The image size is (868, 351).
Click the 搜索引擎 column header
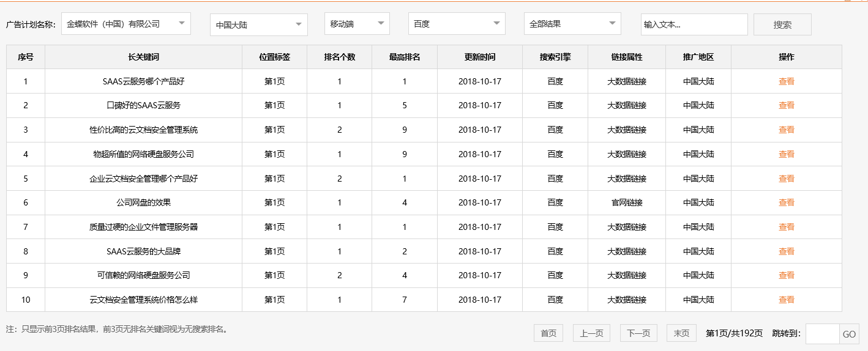[555, 57]
